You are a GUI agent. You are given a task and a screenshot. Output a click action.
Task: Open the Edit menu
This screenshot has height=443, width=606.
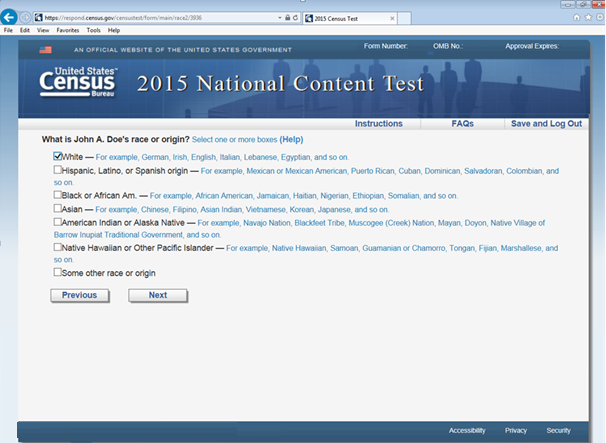click(x=25, y=30)
